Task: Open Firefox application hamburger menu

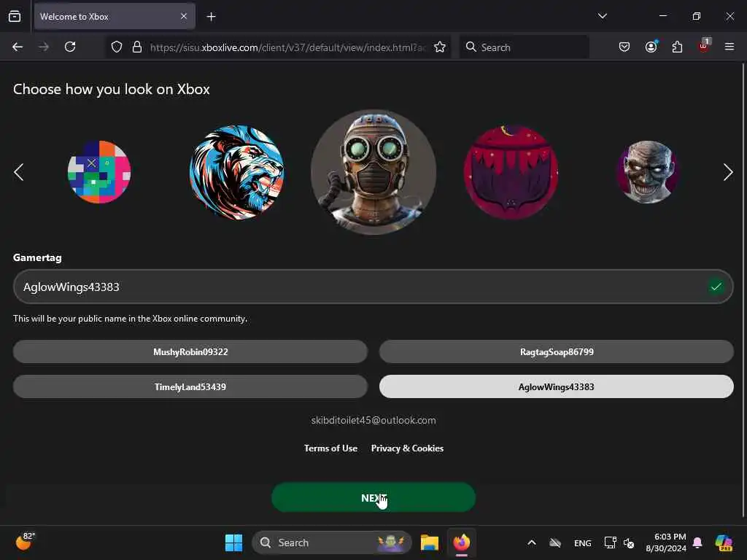Action: coord(729,47)
